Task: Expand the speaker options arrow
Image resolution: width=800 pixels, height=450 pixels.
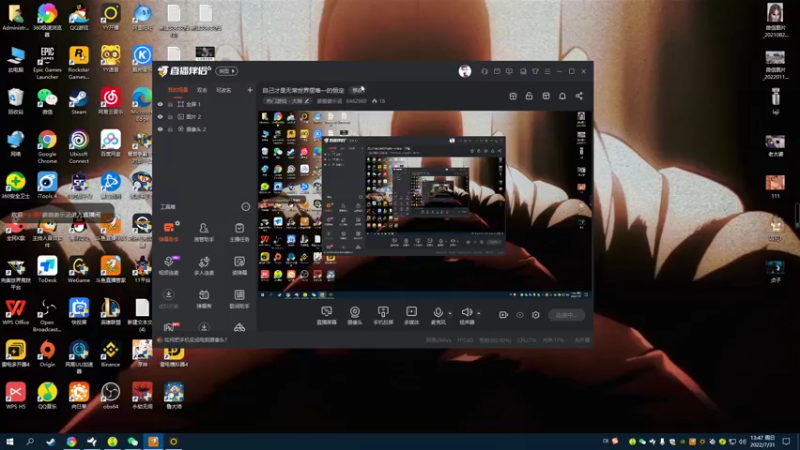Action: coord(479,313)
